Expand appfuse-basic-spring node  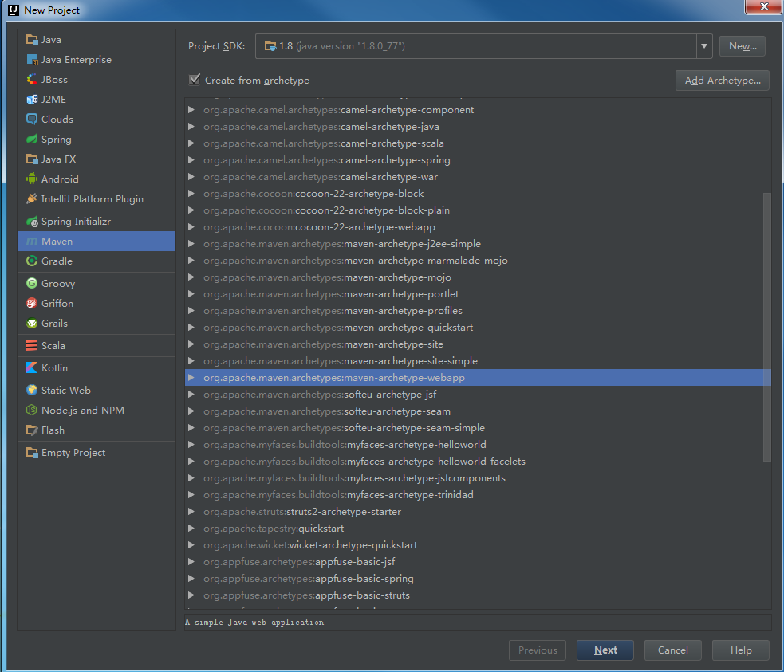pyautogui.click(x=191, y=579)
